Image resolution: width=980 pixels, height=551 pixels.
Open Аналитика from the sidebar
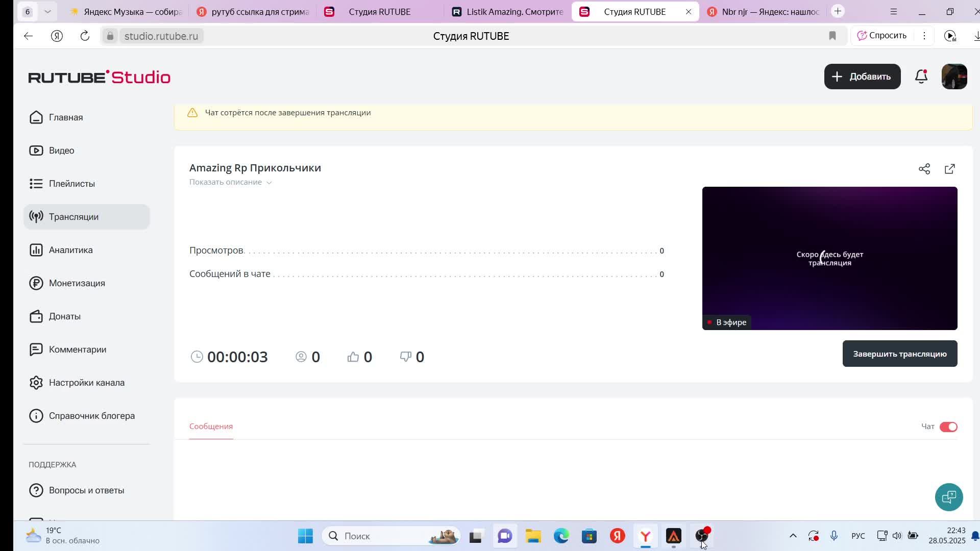pos(70,250)
